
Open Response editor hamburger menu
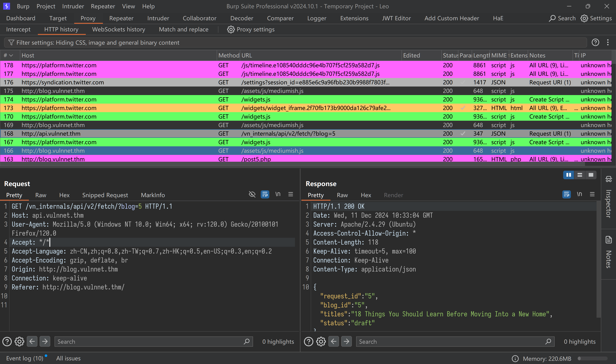click(x=592, y=194)
